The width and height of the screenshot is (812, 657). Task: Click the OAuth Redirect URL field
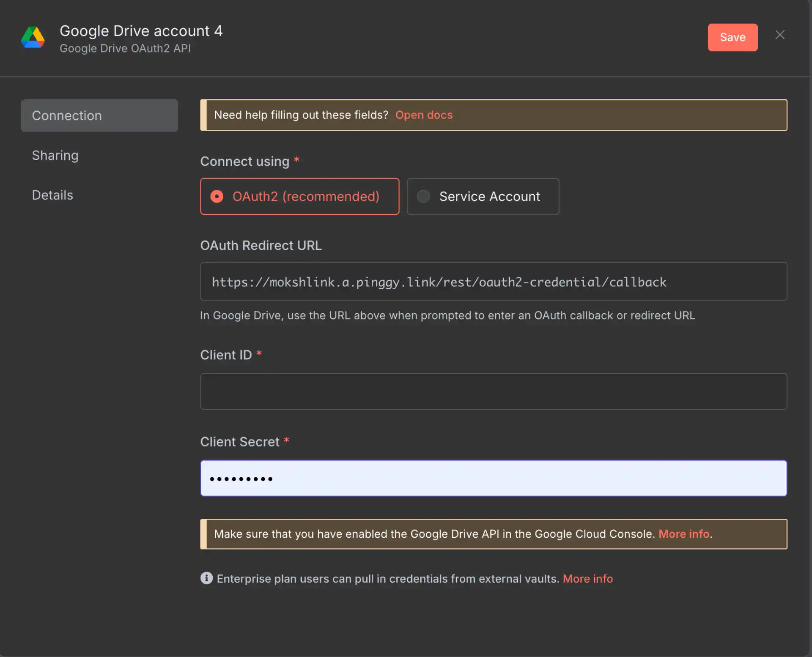(493, 282)
